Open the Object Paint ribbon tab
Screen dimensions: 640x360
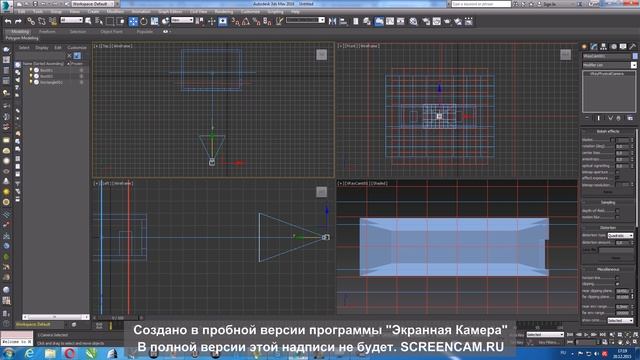(111, 31)
